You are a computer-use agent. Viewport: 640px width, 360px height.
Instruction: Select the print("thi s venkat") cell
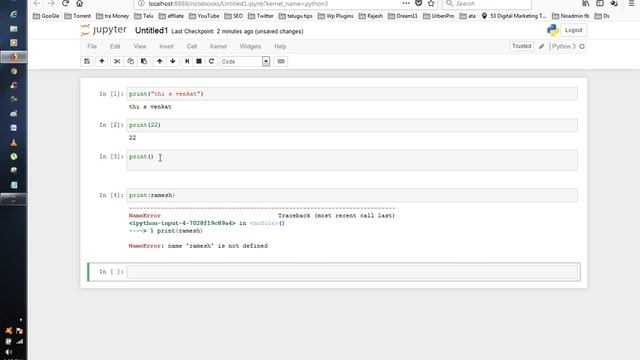pyautogui.click(x=352, y=94)
